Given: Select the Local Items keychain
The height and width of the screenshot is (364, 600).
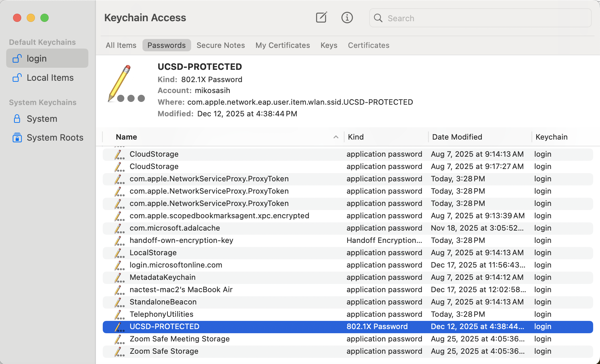Looking at the screenshot, I should point(50,78).
